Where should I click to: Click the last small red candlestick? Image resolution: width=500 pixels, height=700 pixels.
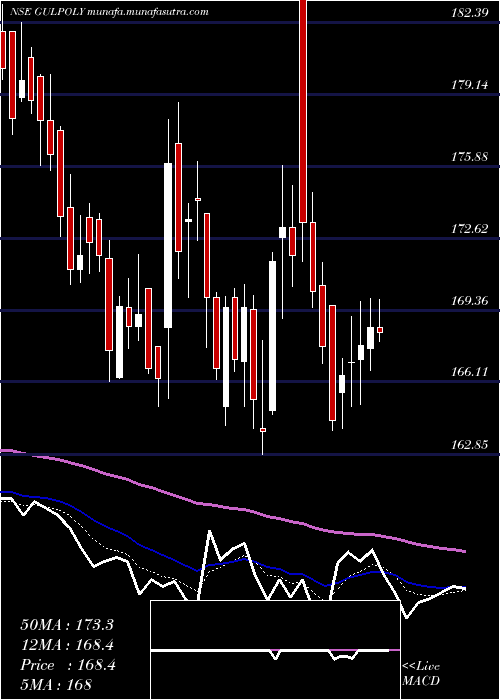[x=380, y=330]
